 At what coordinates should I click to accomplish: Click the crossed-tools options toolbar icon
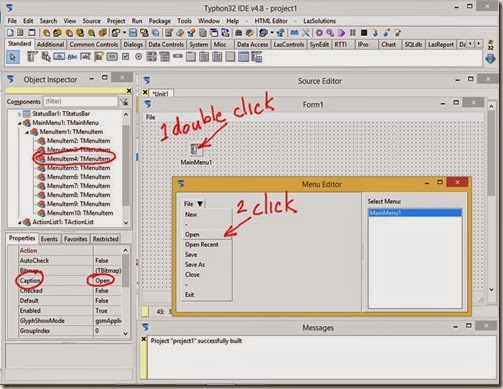306,33
